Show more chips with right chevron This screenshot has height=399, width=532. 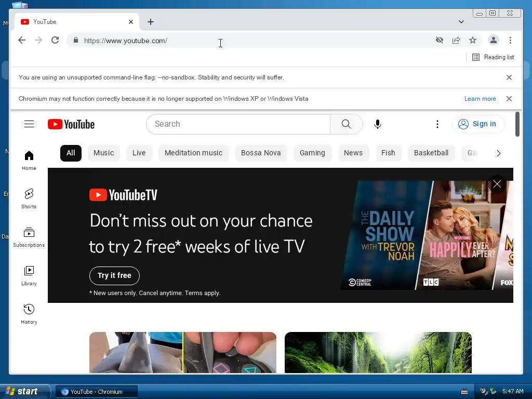click(498, 153)
